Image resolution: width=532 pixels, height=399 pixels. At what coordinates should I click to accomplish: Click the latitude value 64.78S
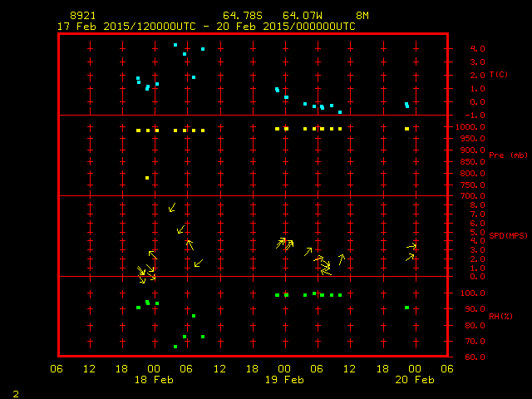click(x=240, y=16)
